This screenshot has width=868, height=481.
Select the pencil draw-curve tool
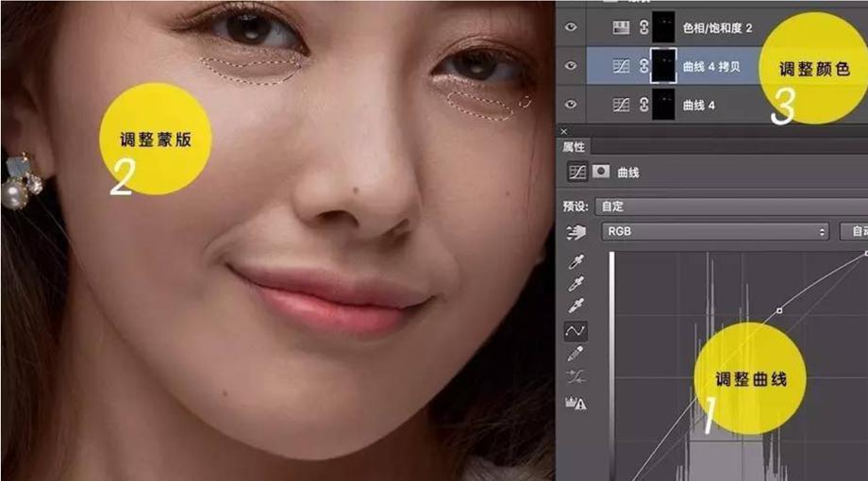(x=576, y=354)
